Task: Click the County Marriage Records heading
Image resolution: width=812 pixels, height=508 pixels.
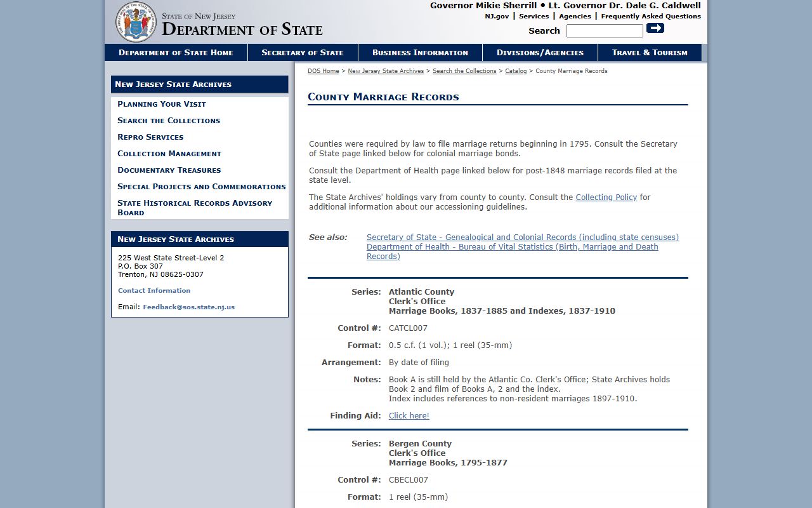Action: coord(383,97)
